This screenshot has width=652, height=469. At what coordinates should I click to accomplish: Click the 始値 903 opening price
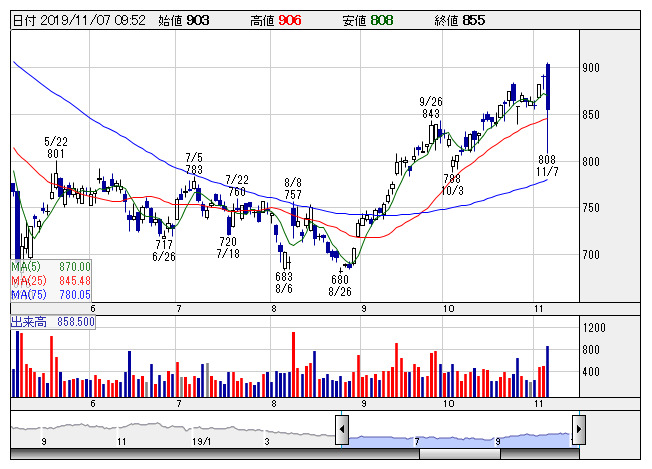pyautogui.click(x=183, y=20)
